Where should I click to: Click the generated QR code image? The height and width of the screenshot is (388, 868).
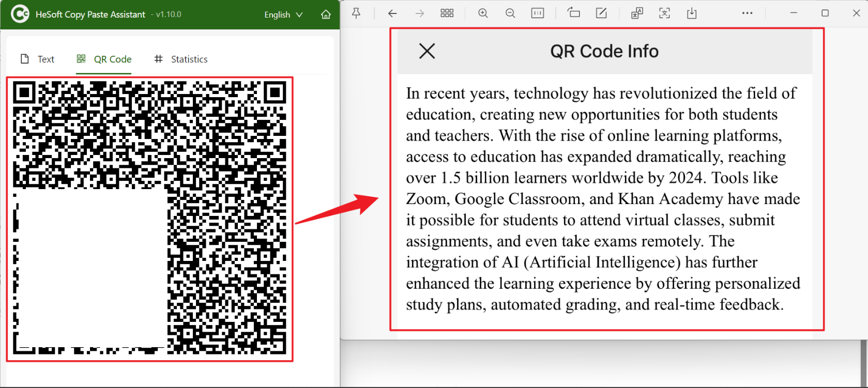(x=149, y=219)
